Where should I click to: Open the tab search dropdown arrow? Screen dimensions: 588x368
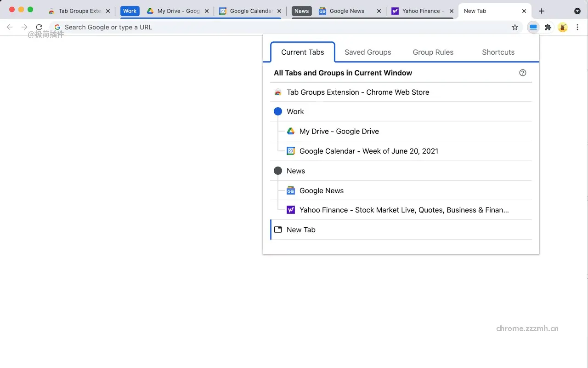click(x=577, y=11)
